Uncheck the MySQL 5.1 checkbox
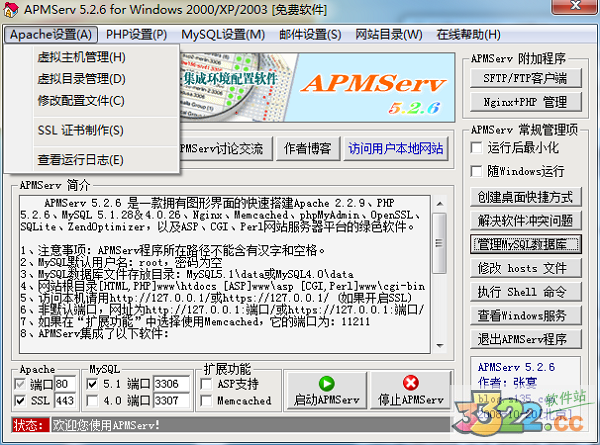600x445 pixels. pyautogui.click(x=92, y=383)
